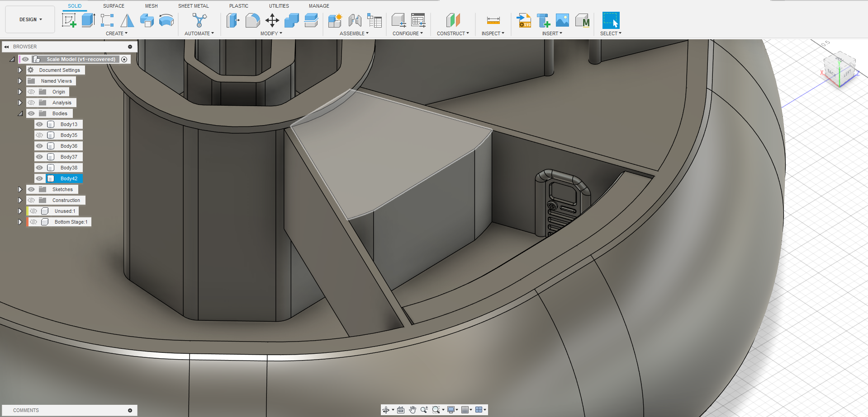The image size is (868, 417).
Task: Expand the Sketches folder
Action: [20, 189]
